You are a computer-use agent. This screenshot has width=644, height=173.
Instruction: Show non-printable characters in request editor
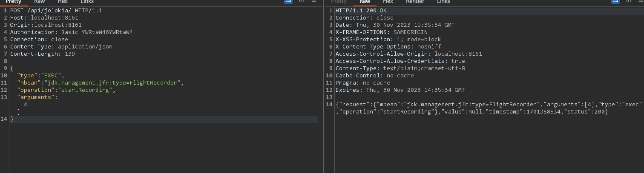pos(302,1)
